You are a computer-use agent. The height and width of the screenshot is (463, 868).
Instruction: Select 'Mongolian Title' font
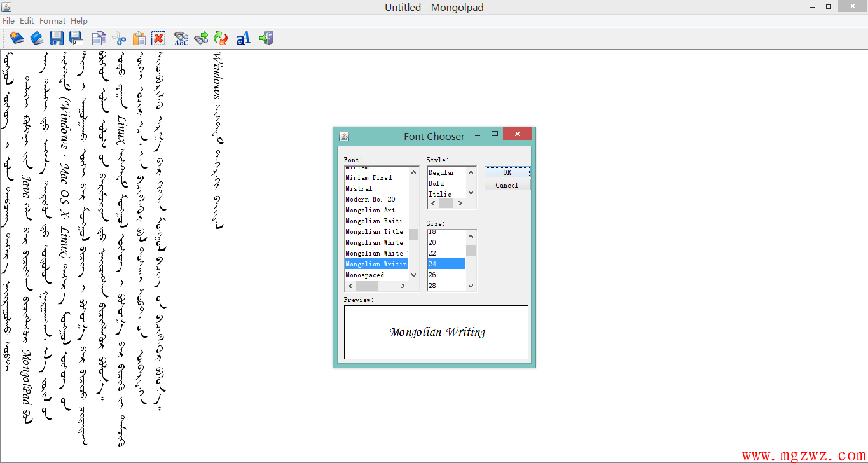tap(376, 231)
